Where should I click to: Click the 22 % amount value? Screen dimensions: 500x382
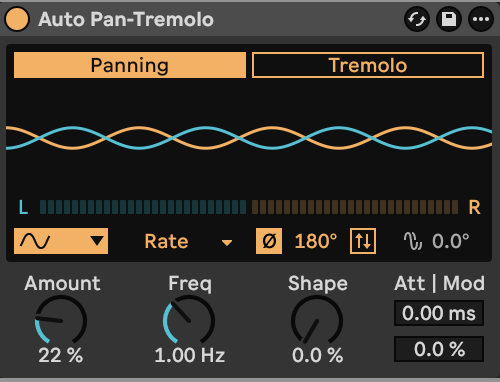click(x=61, y=355)
